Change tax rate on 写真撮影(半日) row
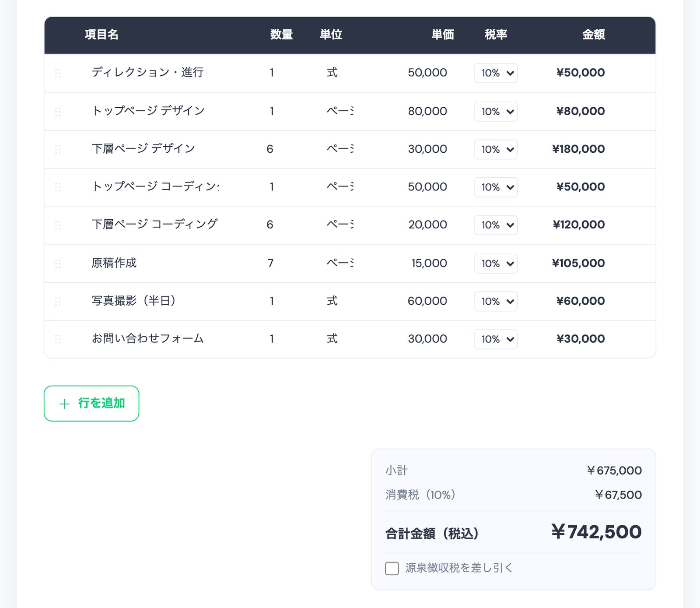The height and width of the screenshot is (608, 700). point(496,301)
